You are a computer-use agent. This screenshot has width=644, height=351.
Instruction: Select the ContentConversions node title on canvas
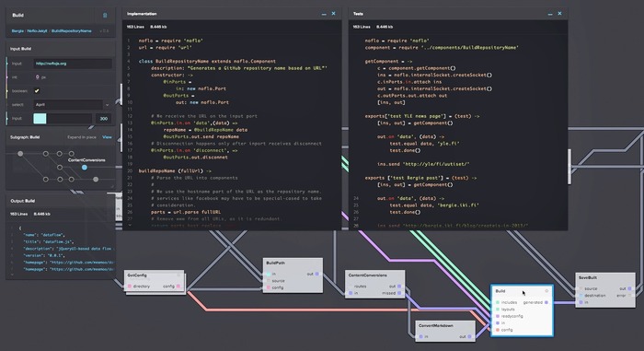point(368,275)
